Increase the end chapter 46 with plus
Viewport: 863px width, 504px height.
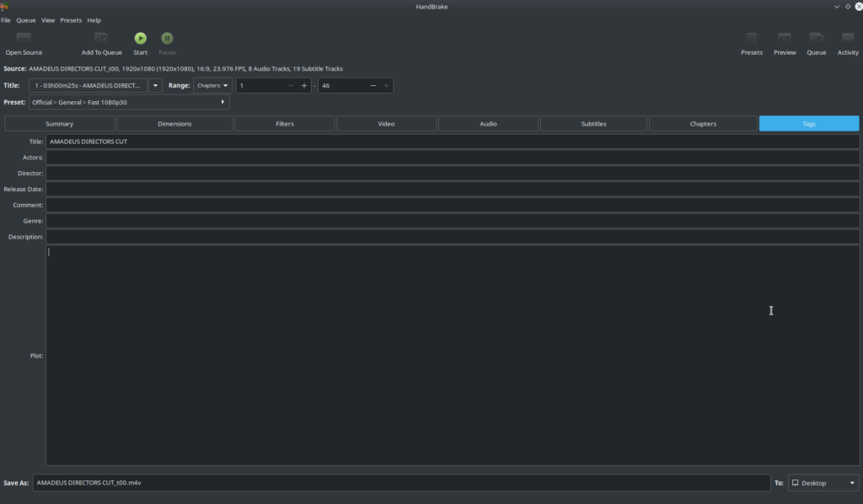click(386, 85)
